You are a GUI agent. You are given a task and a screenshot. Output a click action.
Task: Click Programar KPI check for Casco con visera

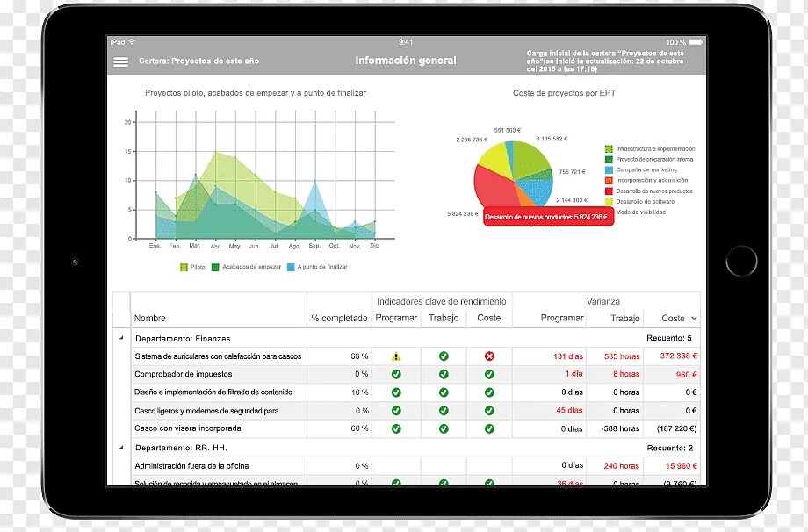[x=396, y=428]
